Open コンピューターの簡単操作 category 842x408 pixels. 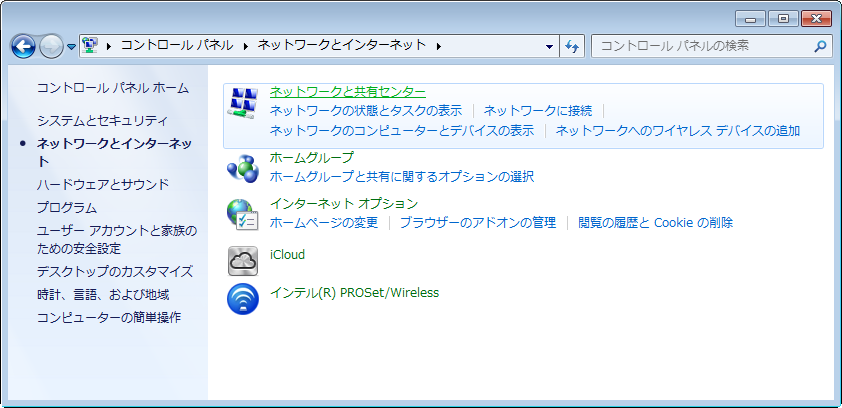pyautogui.click(x=109, y=317)
